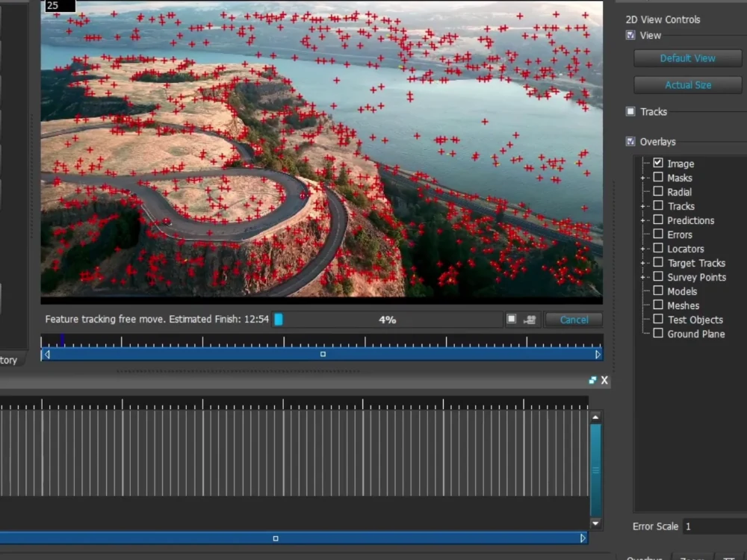Enable the Test Objects overlay checkbox
This screenshot has width=747, height=560.
point(658,319)
